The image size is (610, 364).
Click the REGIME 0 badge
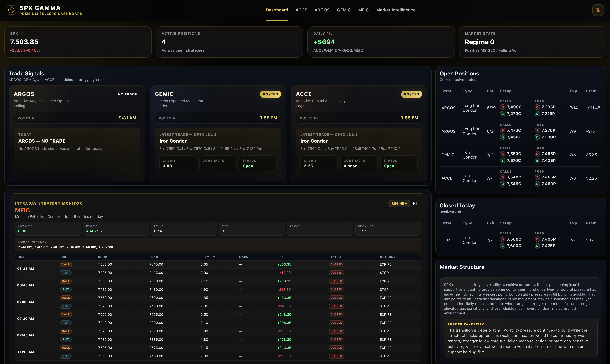pos(399,204)
